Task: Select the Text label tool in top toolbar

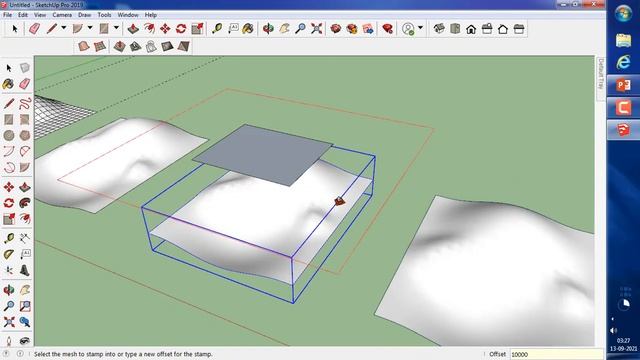Action: click(233, 29)
